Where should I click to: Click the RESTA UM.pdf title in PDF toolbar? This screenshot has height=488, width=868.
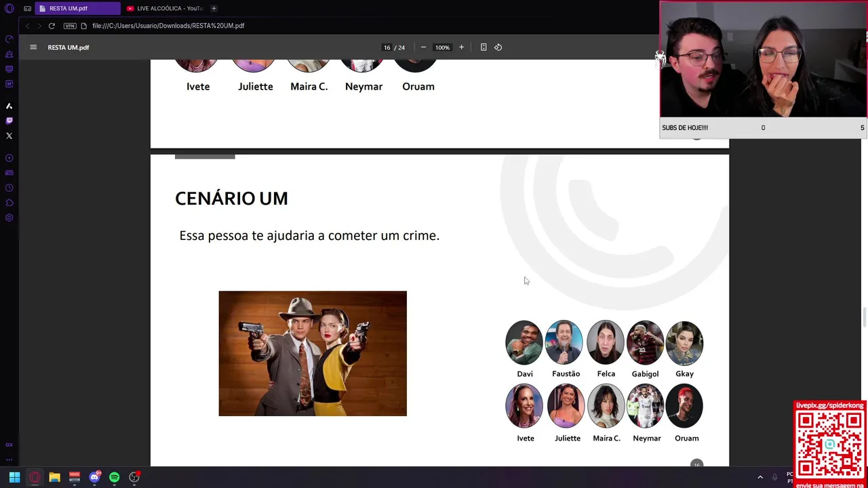pyautogui.click(x=68, y=47)
